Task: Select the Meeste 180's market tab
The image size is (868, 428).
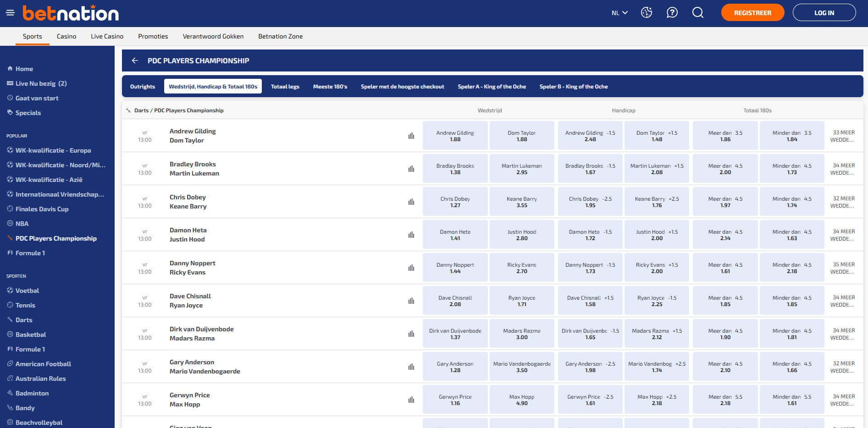Action: click(x=330, y=87)
